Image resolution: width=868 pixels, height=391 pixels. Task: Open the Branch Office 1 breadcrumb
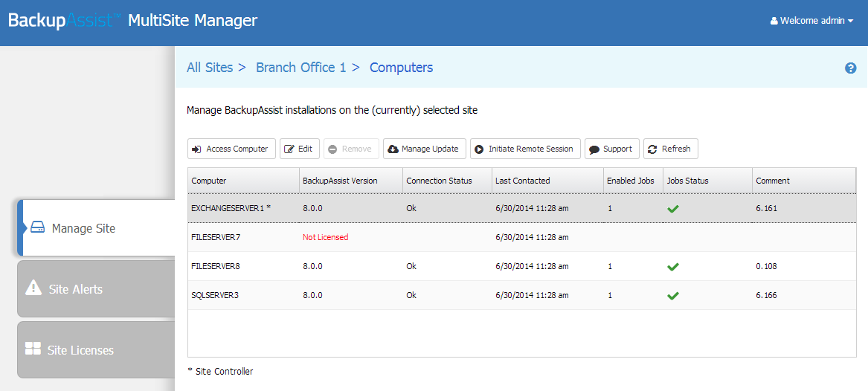coord(300,68)
